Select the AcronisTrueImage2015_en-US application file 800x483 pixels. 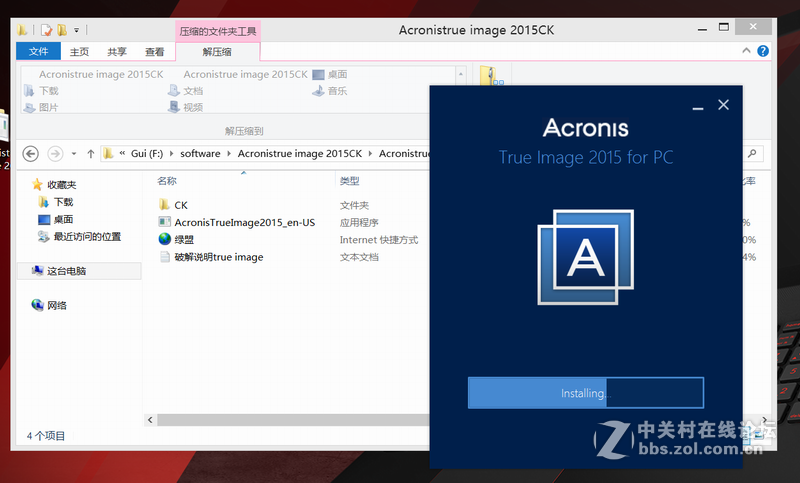[244, 222]
